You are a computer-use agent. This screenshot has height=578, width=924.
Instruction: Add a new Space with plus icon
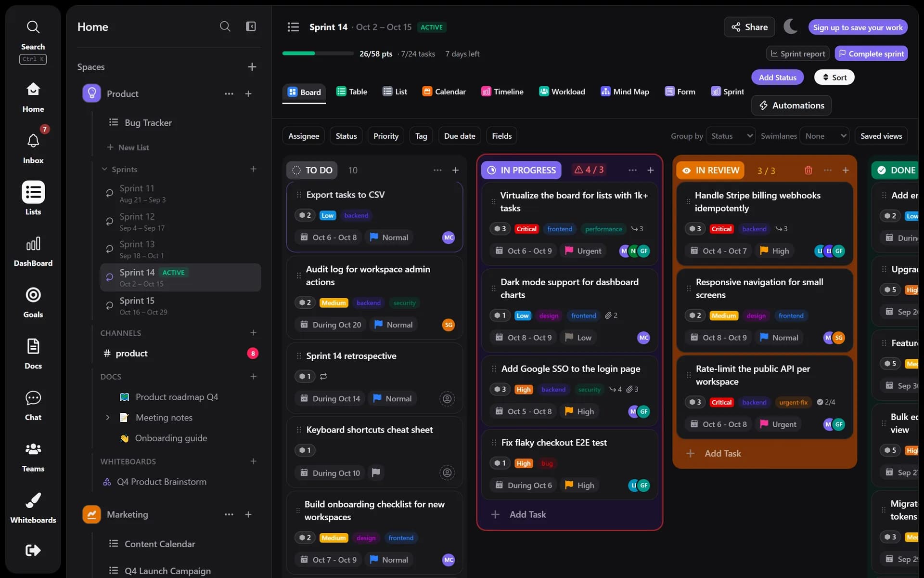(252, 67)
